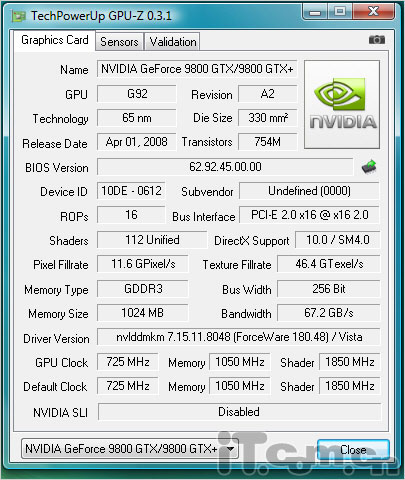Click the maximize window button
Viewport: 405px width, 480px height.
340,12
